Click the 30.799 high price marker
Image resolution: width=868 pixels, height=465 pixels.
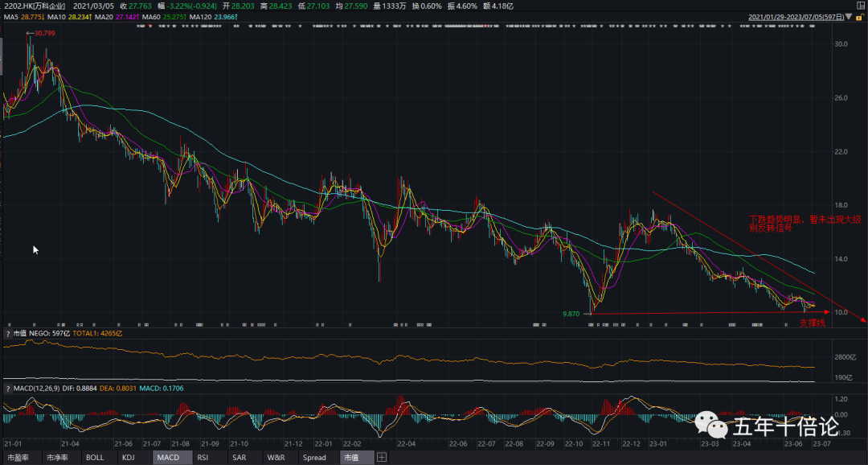pyautogui.click(x=44, y=33)
